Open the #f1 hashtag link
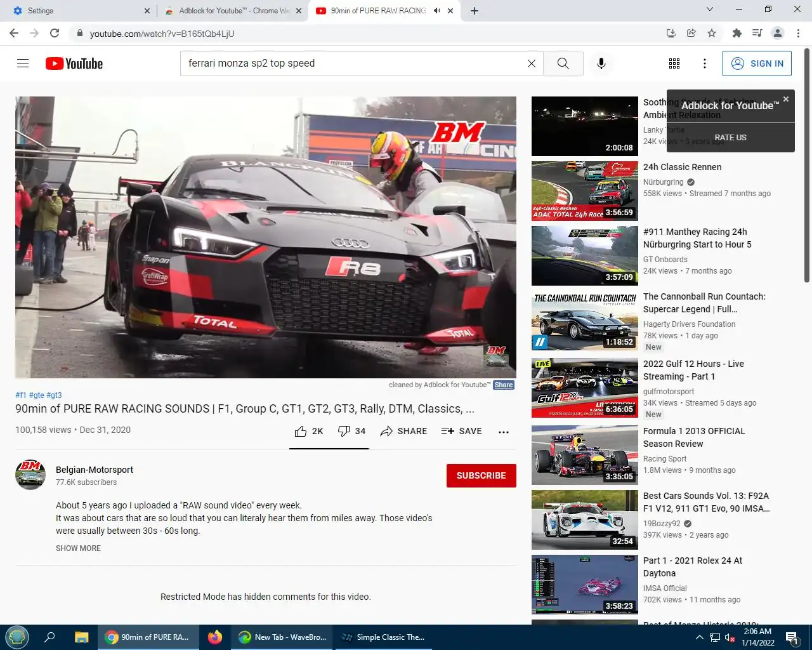The height and width of the screenshot is (650, 812). point(21,395)
